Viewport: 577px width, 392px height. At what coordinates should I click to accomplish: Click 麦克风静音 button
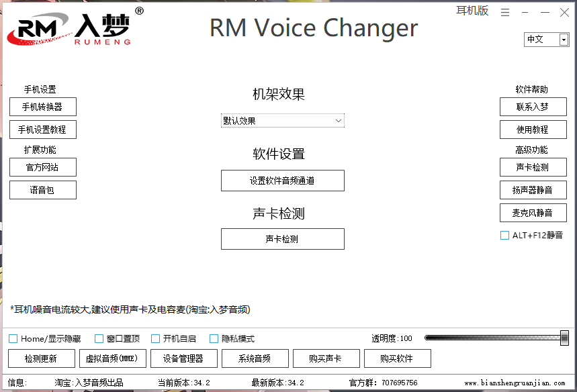[533, 213]
